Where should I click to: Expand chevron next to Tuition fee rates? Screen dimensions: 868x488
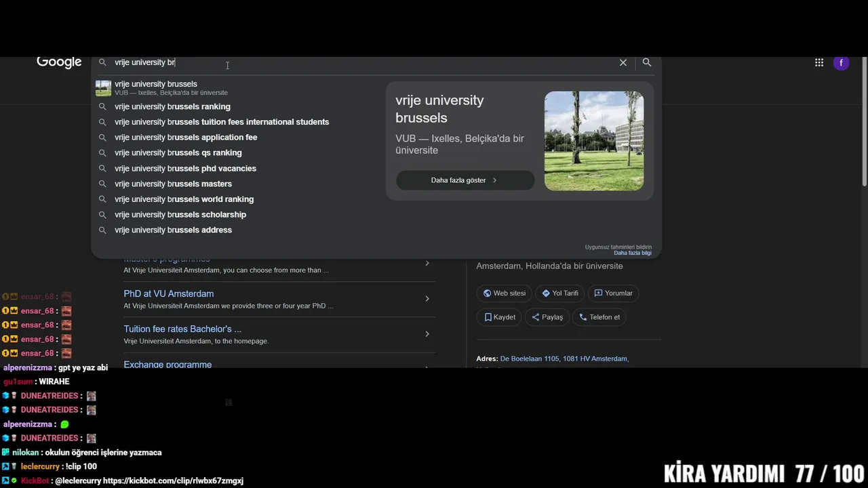pyautogui.click(x=427, y=334)
